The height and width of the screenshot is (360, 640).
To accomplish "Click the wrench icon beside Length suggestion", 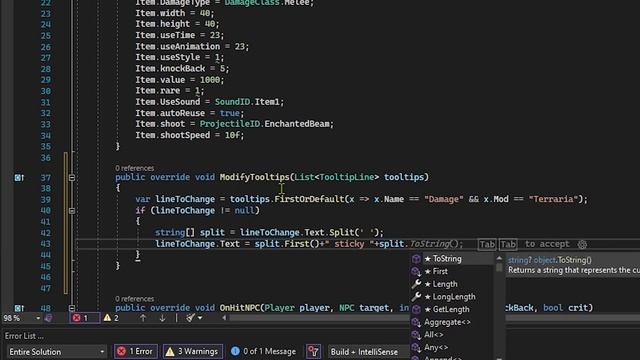I will click(416, 284).
